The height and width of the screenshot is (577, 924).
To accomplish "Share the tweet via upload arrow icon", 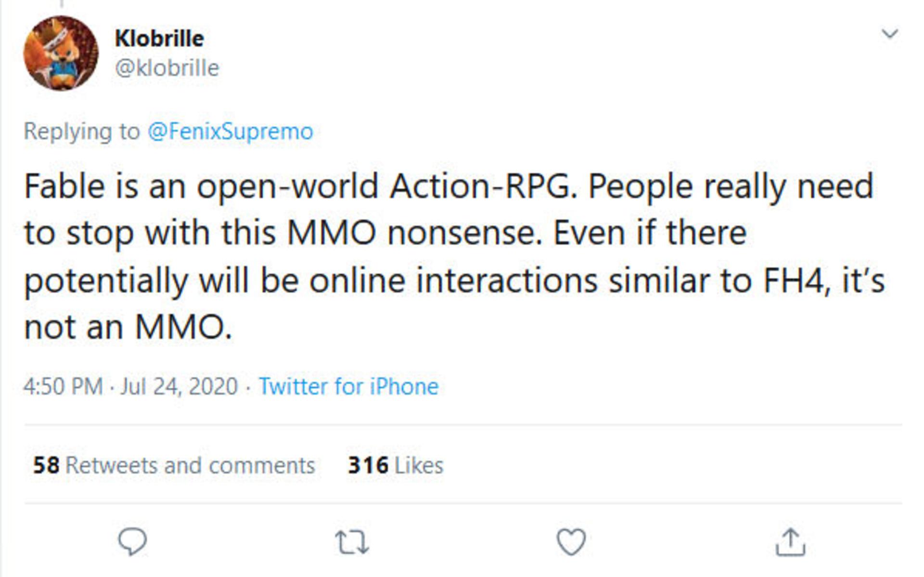I will pos(791,542).
